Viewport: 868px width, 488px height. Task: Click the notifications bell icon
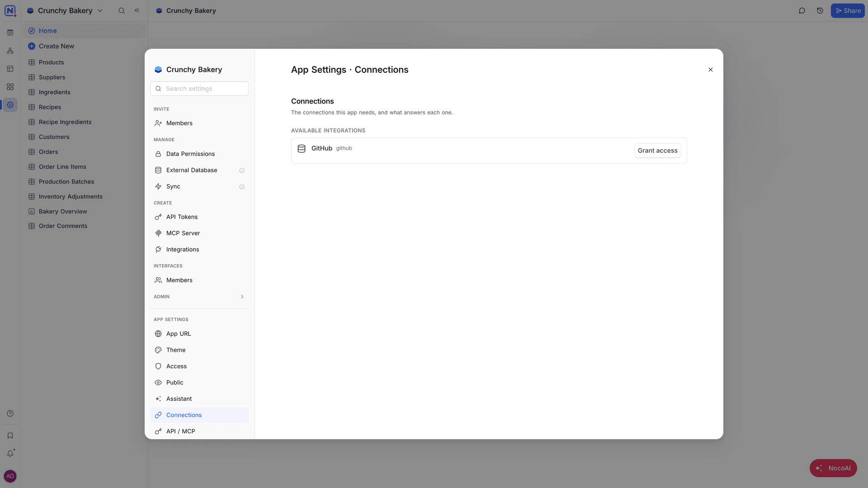[x=10, y=453]
